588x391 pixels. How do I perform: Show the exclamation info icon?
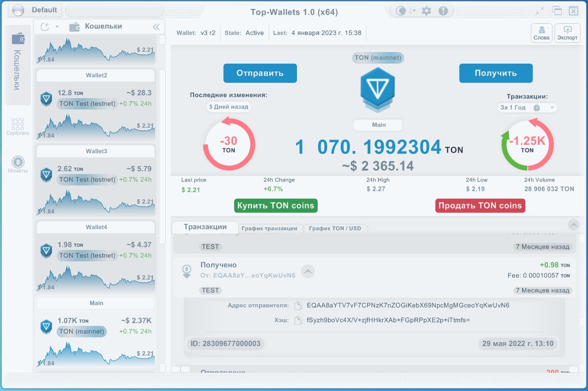[x=443, y=11]
